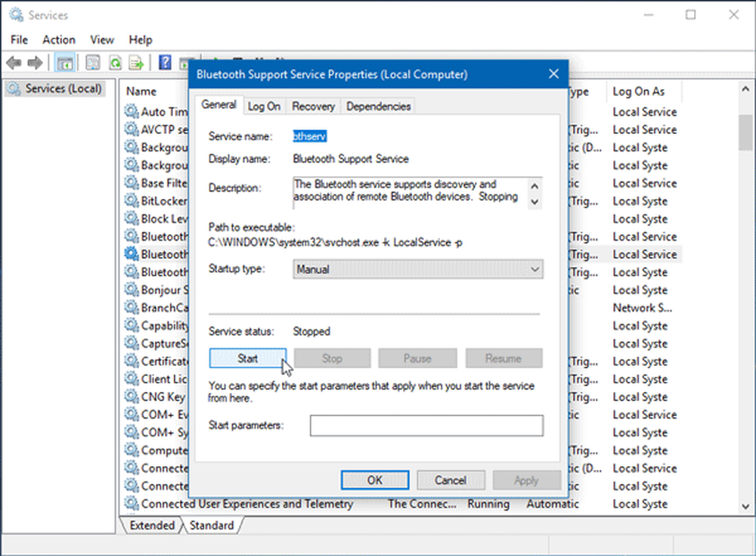Switch to the Standard view tab

211,525
